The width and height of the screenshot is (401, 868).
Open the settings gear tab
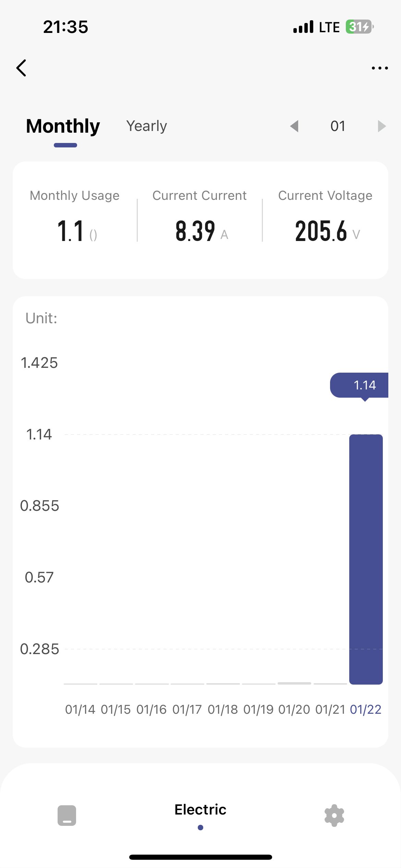(x=334, y=815)
